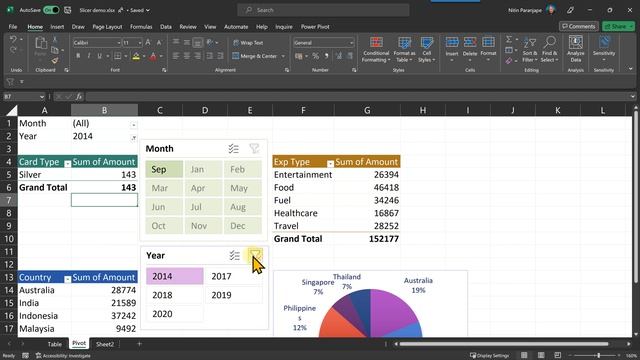This screenshot has height=360, width=640.
Task: Click the horizontal scrollbar
Action: [x=504, y=344]
